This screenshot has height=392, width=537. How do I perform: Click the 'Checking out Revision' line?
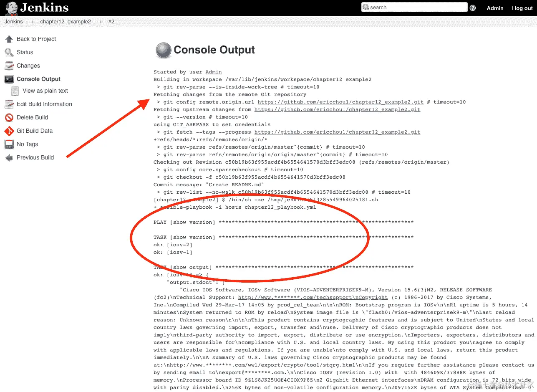tap(301, 162)
